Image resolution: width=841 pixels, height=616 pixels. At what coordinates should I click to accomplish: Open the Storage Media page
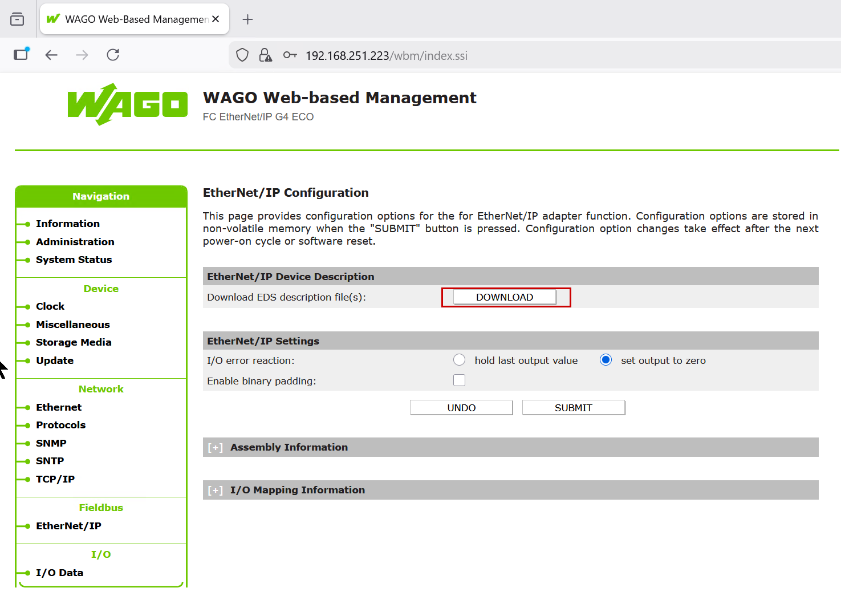click(74, 342)
